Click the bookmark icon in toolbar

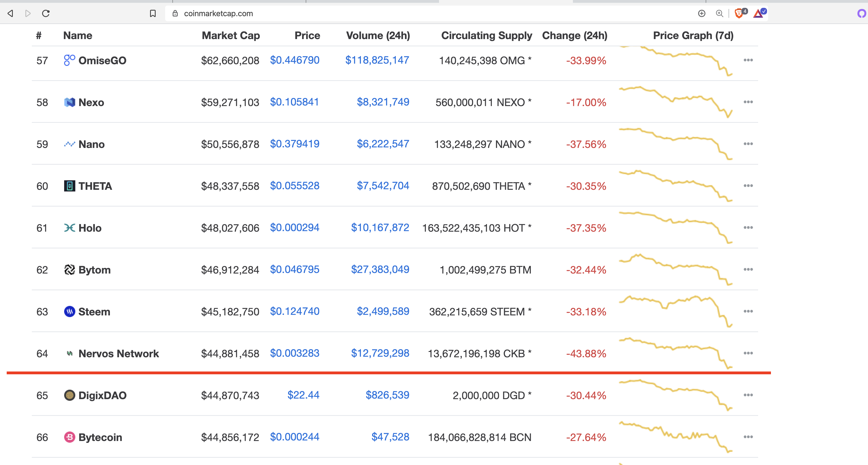(153, 13)
